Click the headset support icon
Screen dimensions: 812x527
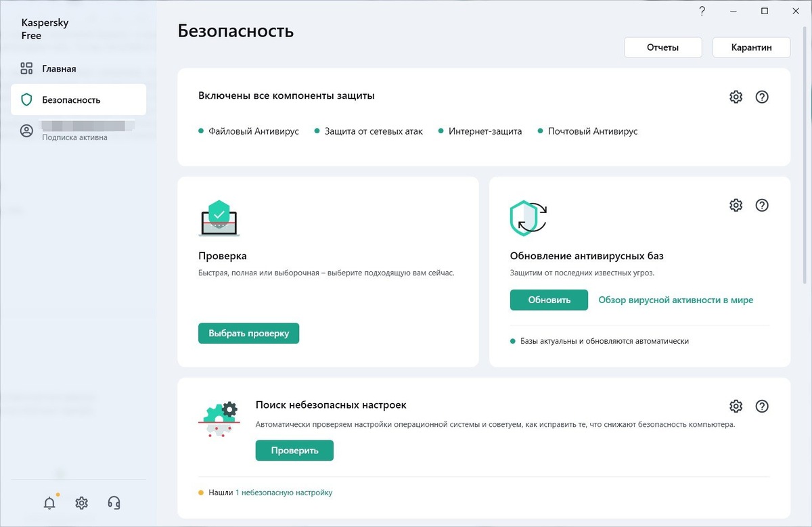point(114,503)
